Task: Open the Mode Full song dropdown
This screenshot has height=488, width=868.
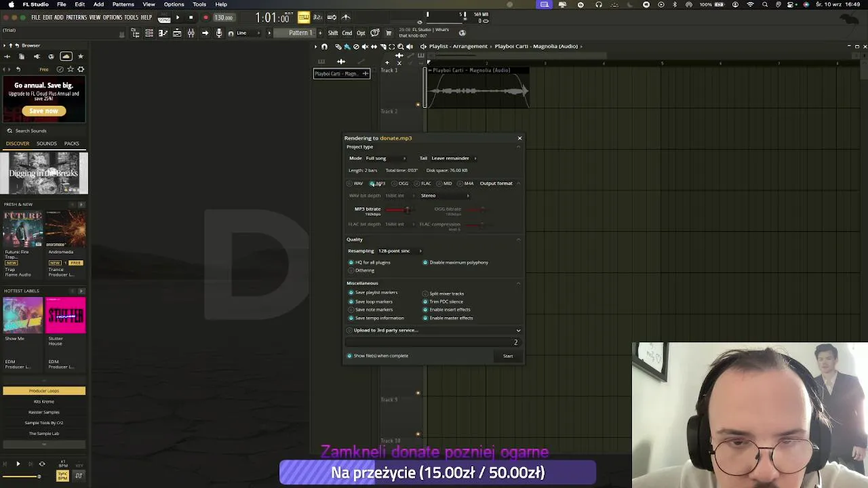Action: click(x=386, y=159)
